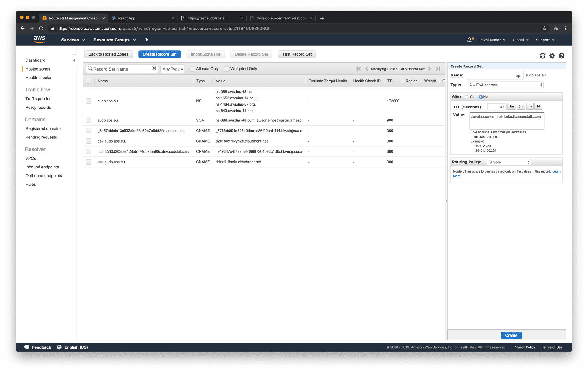
Task: Go to previous page of record sets
Action: point(367,69)
